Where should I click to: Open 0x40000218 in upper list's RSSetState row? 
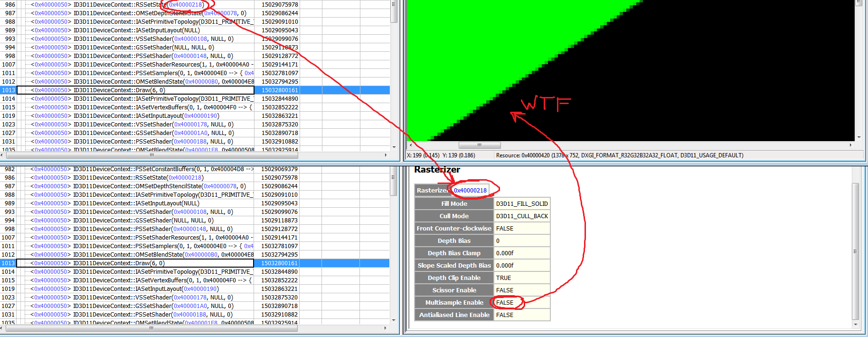coord(186,5)
